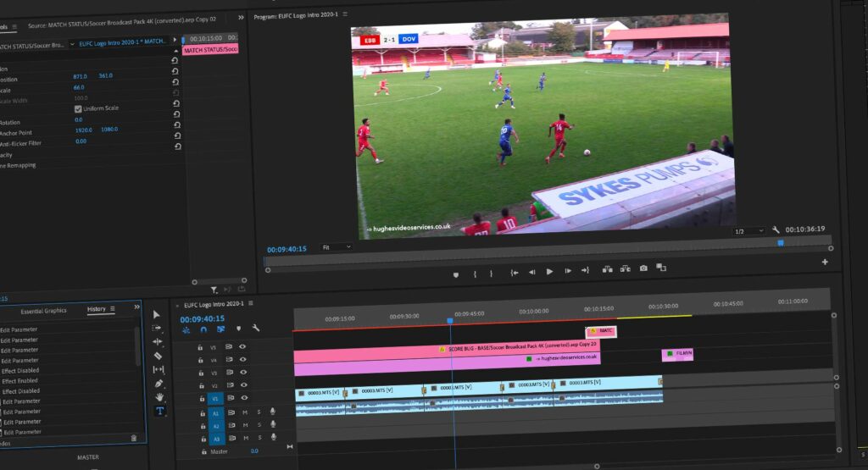Open the History tab
This screenshot has height=470, width=868.
coord(97,309)
